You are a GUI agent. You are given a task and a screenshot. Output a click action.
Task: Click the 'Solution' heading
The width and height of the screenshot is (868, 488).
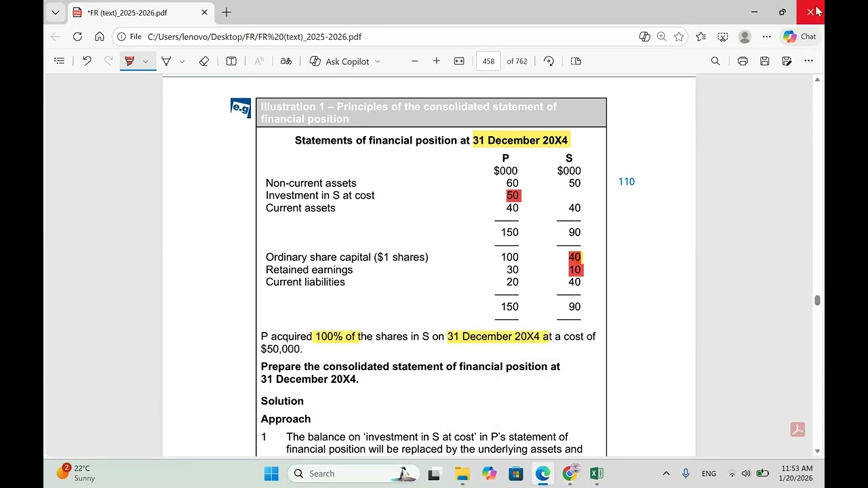282,401
